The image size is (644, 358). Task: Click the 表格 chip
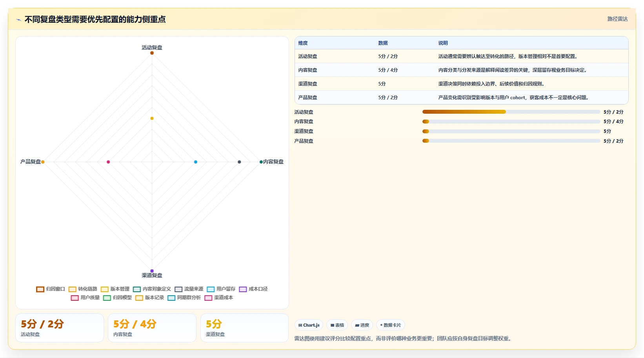pos(337,325)
